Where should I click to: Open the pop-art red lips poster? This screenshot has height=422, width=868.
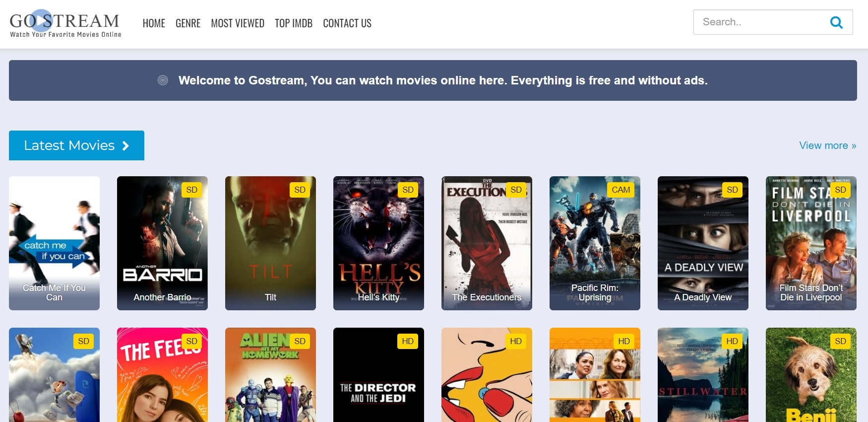click(x=487, y=375)
